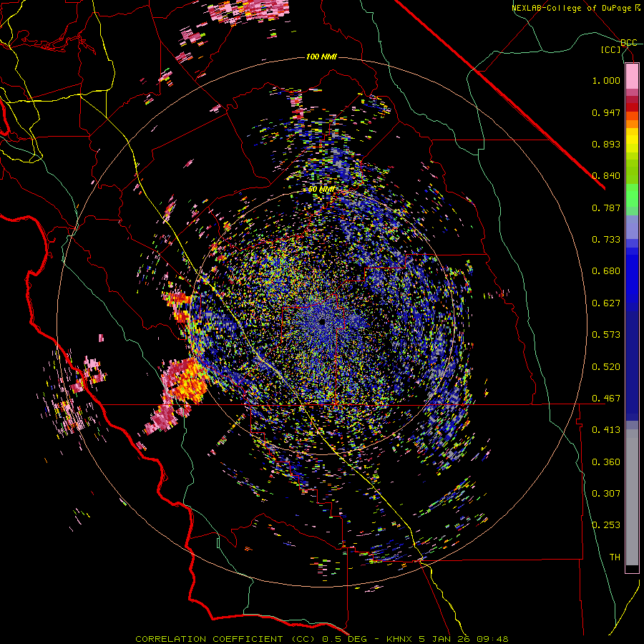Click the [CC] legend heading
The width and height of the screenshot is (644, 644).
[x=611, y=49]
